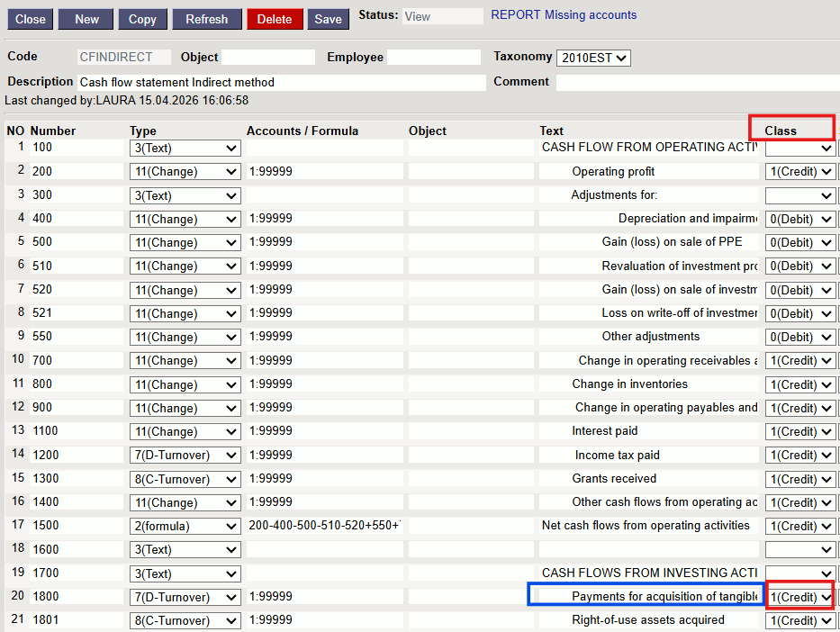
Task: Click Text field 'Operating profit'
Action: 648,171
